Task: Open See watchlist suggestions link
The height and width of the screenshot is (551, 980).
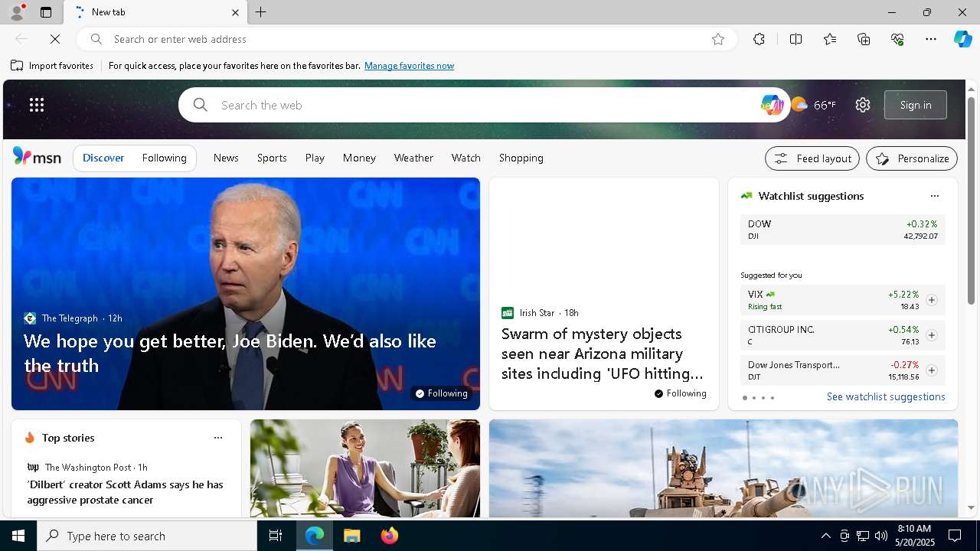Action: 886,396
